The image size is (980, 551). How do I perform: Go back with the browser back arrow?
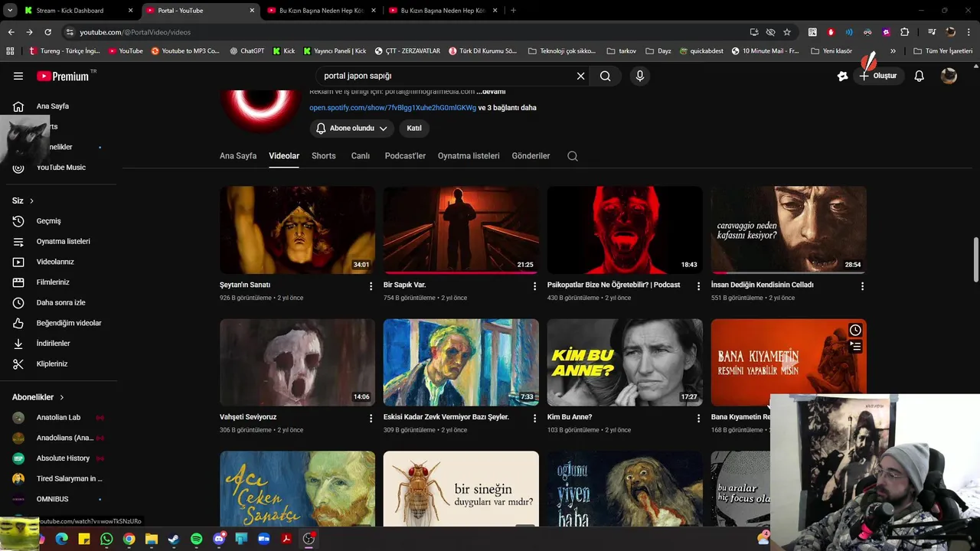pyautogui.click(x=11, y=32)
